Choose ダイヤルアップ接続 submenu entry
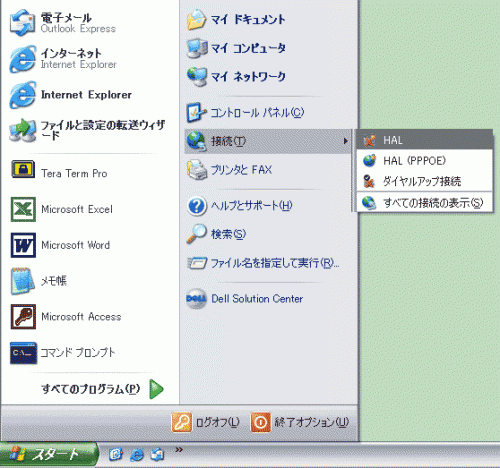500x468 pixels. (x=425, y=181)
